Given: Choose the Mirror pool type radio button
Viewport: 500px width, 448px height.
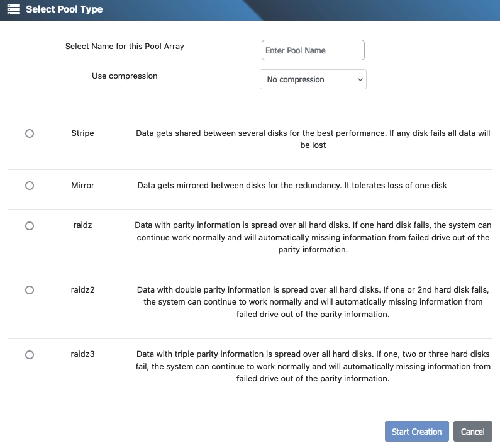Looking at the screenshot, I should tap(30, 186).
